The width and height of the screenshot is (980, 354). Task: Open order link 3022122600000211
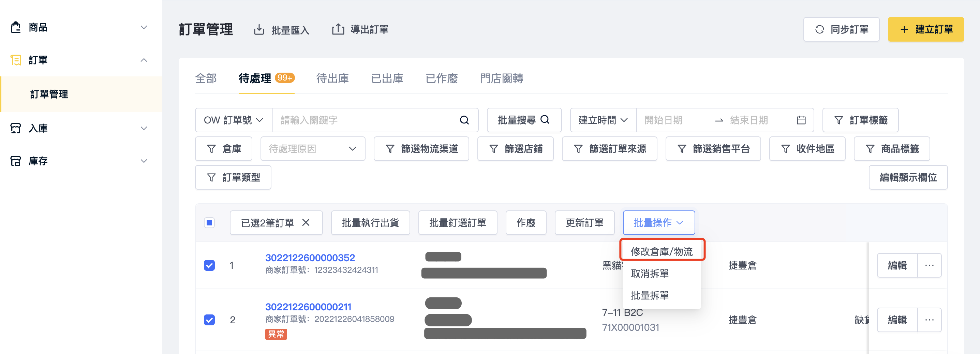(x=308, y=307)
